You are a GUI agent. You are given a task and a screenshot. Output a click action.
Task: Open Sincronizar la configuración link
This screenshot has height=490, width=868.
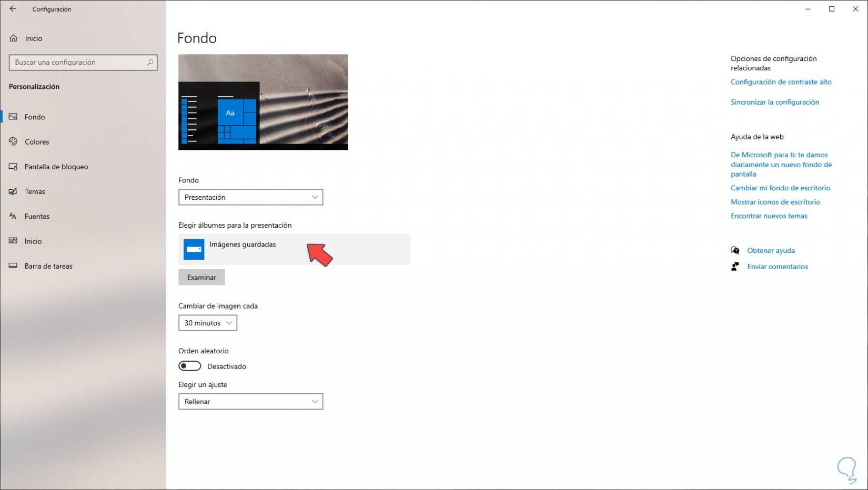coord(775,102)
